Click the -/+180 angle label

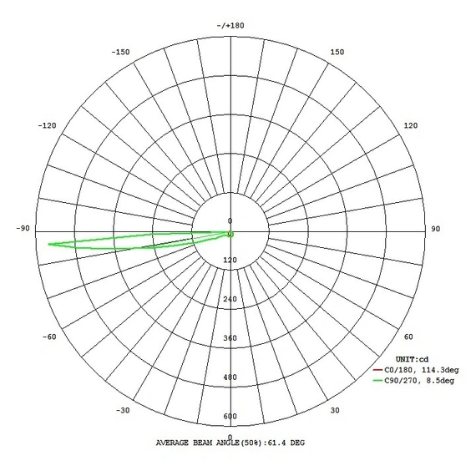[230, 26]
